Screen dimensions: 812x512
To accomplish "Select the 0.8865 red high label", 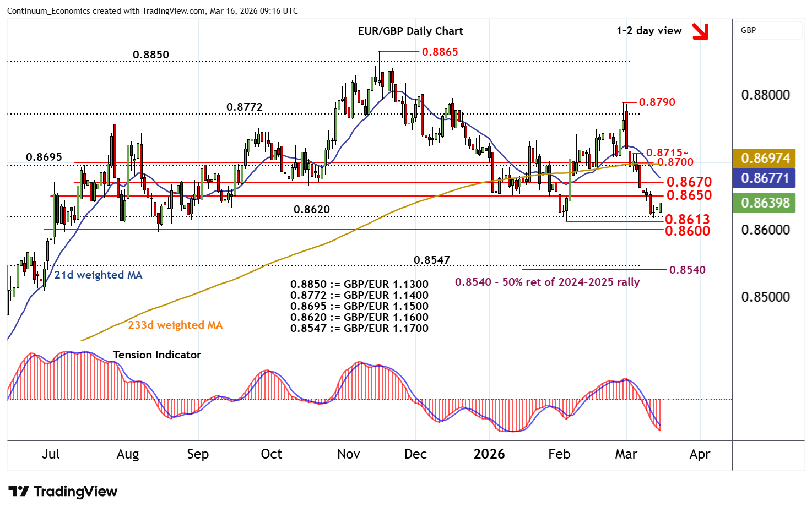I will click(x=440, y=52).
